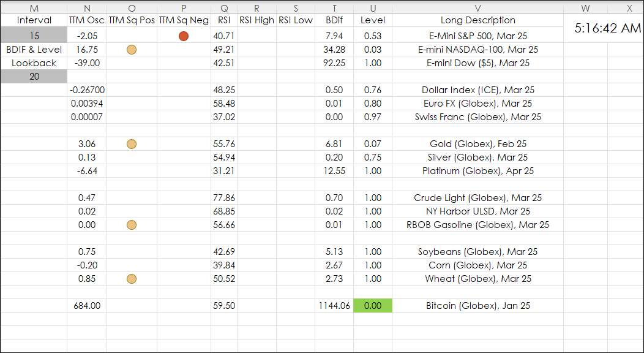Click the TTM Osc header cell
Viewport: 644px width, 353px height.
[x=86, y=20]
